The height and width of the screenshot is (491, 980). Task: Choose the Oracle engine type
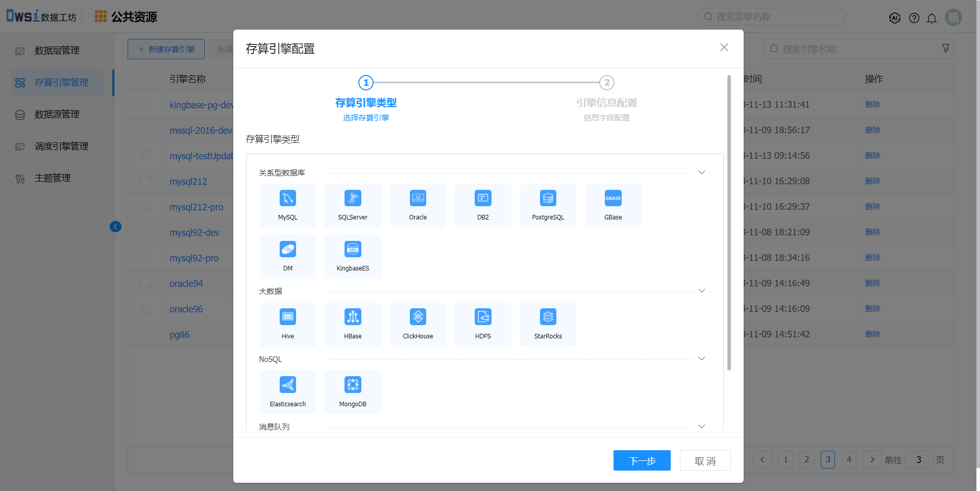point(418,199)
